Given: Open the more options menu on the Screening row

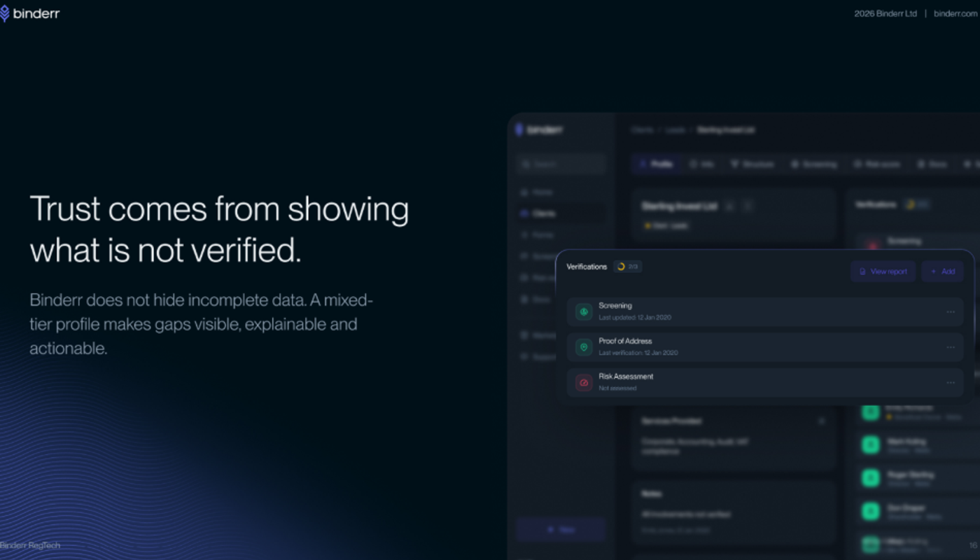Looking at the screenshot, I should (951, 312).
